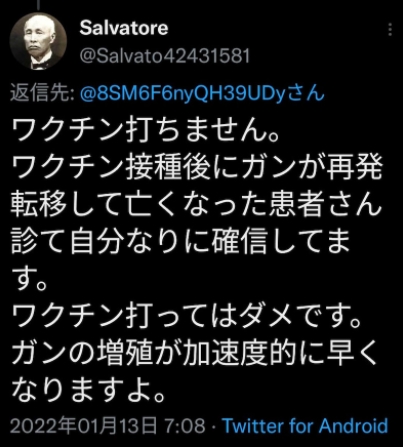This screenshot has width=403, height=447.
Task: Click the thread connector line above the avatar
Action: (38, 4)
